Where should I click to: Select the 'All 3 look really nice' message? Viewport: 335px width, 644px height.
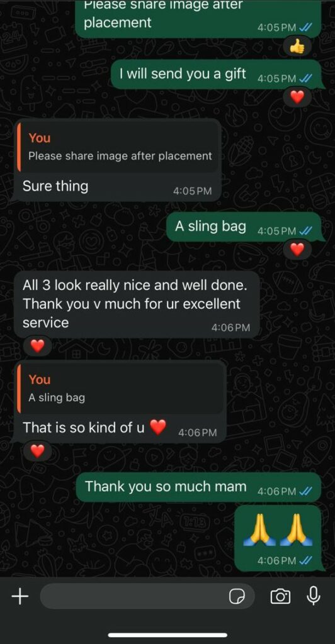point(136,304)
